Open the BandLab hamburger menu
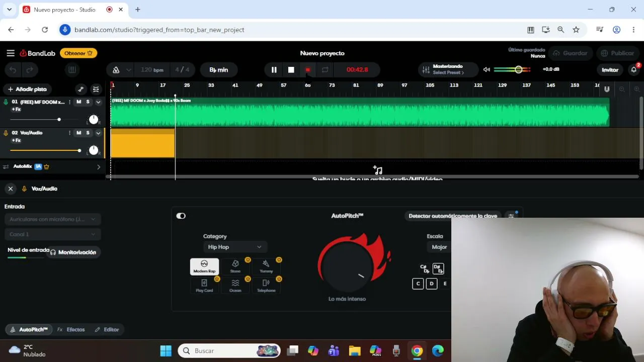This screenshot has height=362, width=644. [11, 53]
